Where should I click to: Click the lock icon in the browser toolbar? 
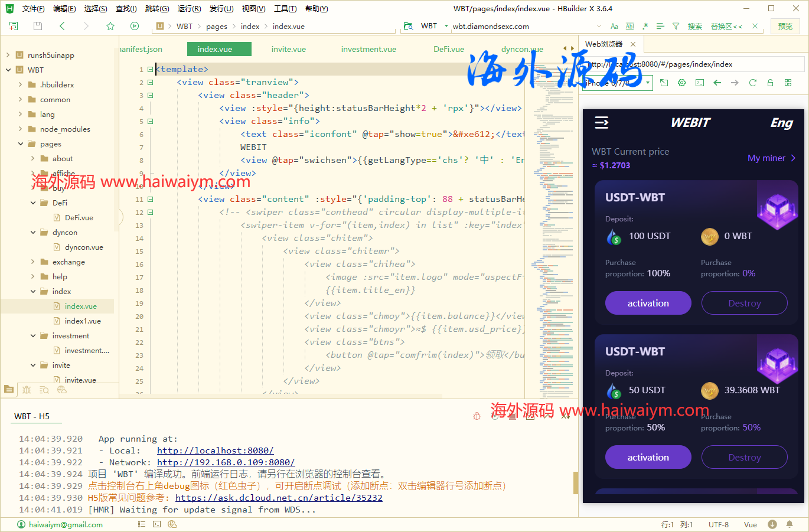coord(769,83)
